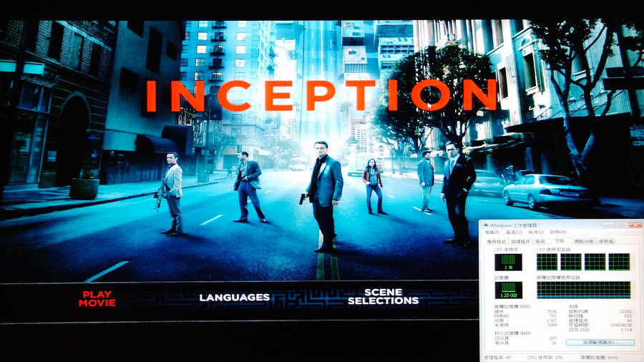Image resolution: width=644 pixels, height=362 pixels.
Task: Switch to the 應用程式 tab
Action: (496, 241)
